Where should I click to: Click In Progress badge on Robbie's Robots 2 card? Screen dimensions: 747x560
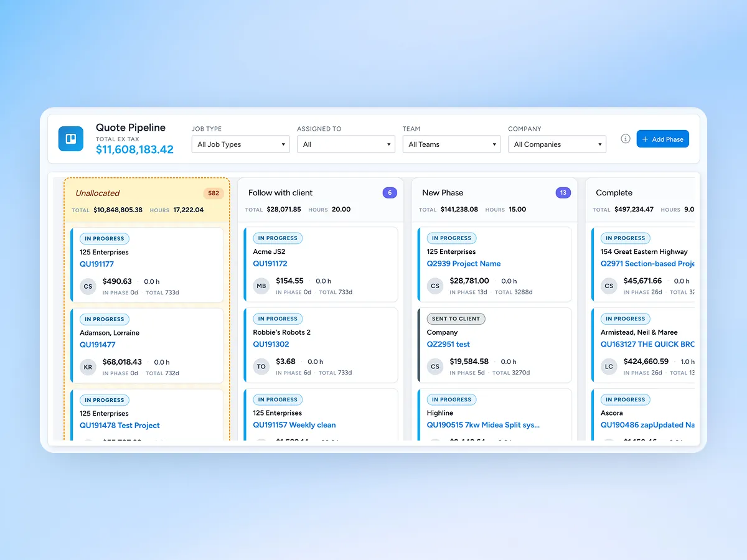tap(278, 319)
